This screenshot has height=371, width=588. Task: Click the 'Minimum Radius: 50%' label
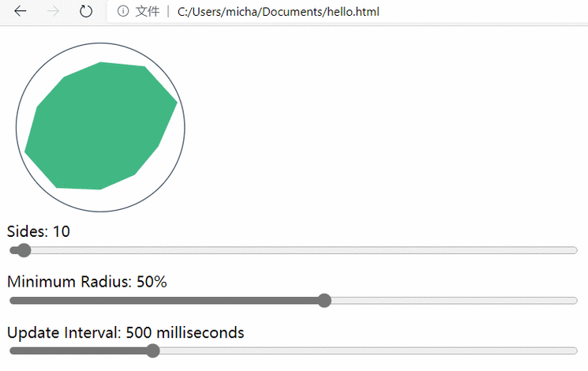(87, 281)
